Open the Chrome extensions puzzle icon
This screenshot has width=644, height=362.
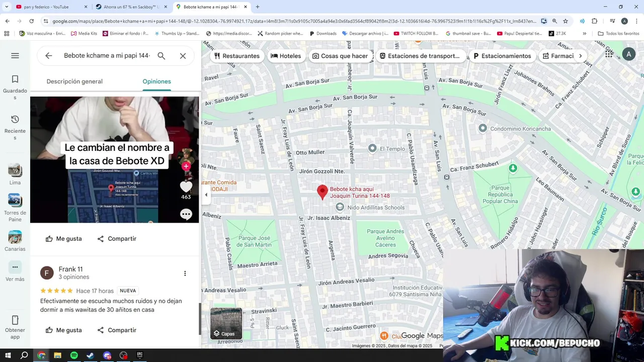pyautogui.click(x=594, y=21)
